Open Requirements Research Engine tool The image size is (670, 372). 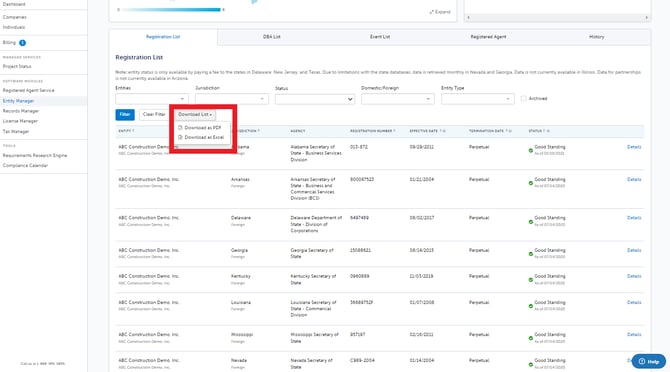coord(35,155)
